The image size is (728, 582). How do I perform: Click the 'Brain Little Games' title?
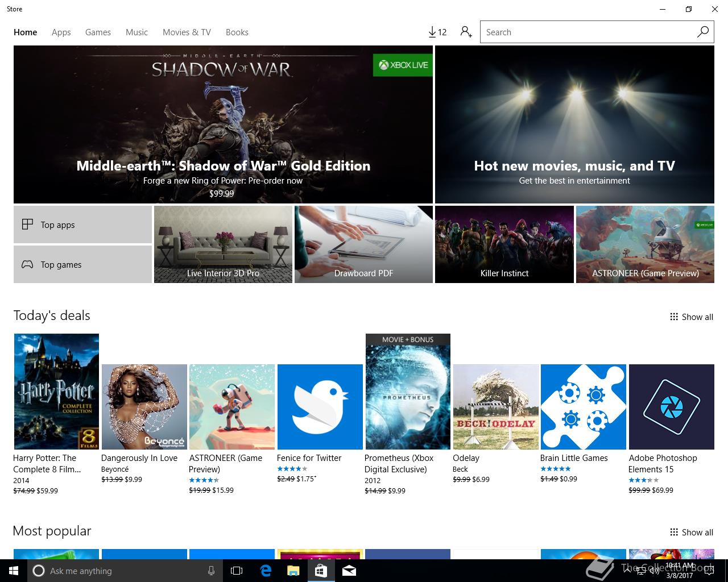(574, 458)
